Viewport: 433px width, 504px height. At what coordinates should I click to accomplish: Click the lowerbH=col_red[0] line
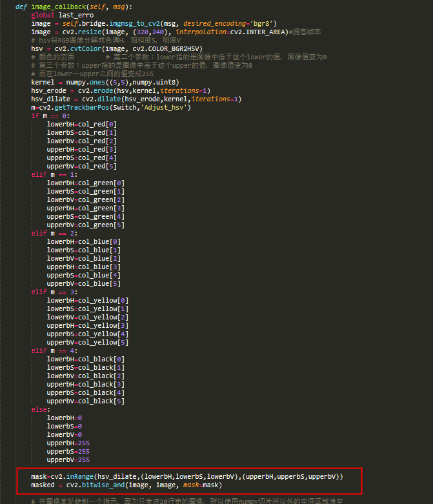(82, 125)
